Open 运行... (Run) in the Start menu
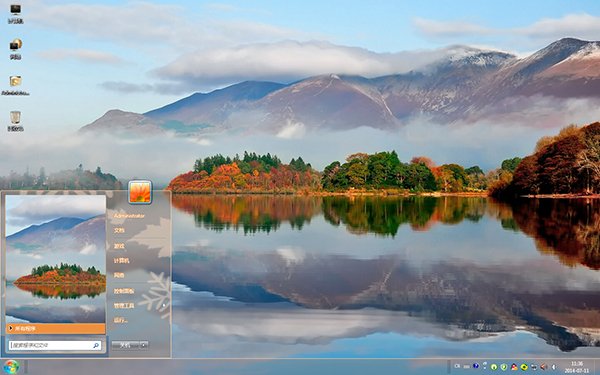The image size is (600, 375). [x=121, y=320]
